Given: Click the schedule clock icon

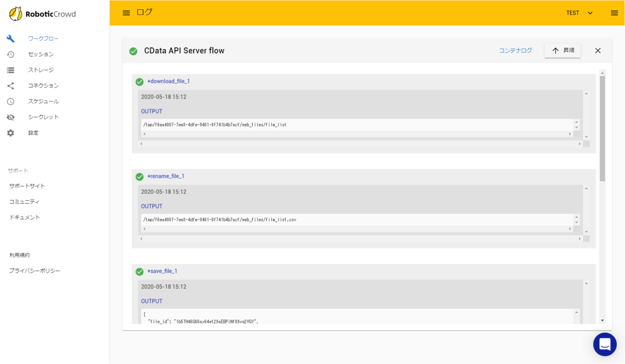Looking at the screenshot, I should click(x=10, y=101).
